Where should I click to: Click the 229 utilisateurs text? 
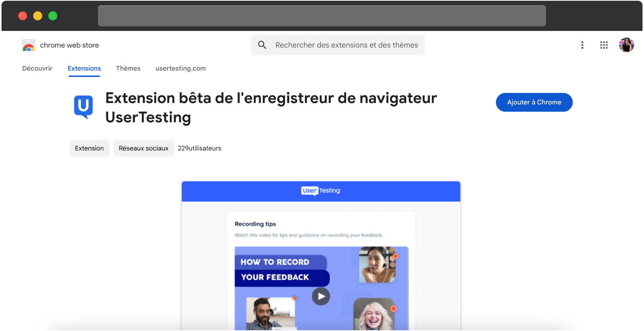[199, 148]
